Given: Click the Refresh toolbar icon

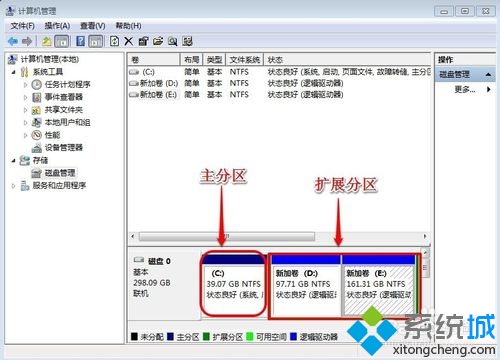Looking at the screenshot, I should coord(114,41).
